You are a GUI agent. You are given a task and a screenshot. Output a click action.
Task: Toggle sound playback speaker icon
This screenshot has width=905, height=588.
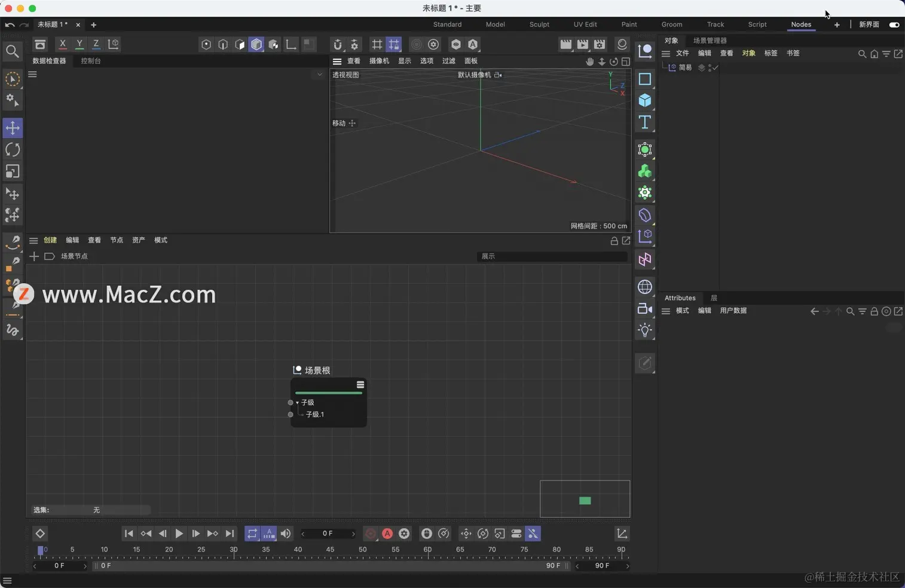[x=286, y=534]
